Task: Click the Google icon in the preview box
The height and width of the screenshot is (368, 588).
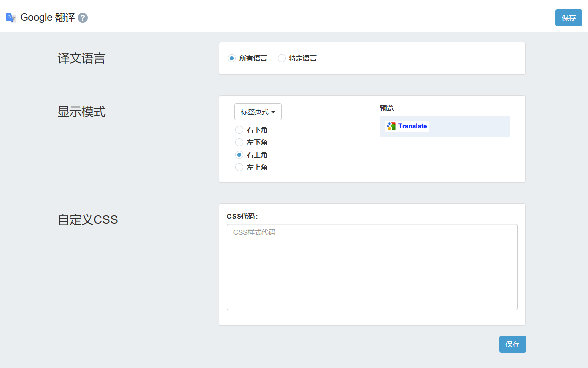Action: (391, 126)
